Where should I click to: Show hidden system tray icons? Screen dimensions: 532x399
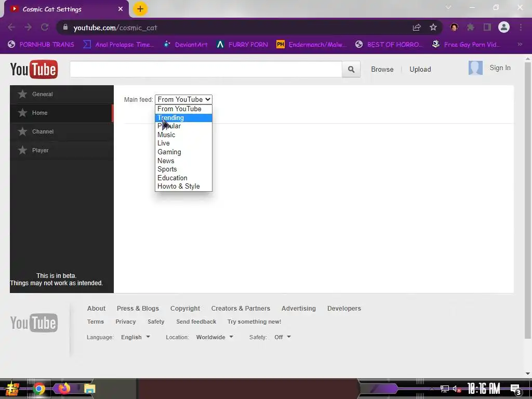pyautogui.click(x=432, y=389)
